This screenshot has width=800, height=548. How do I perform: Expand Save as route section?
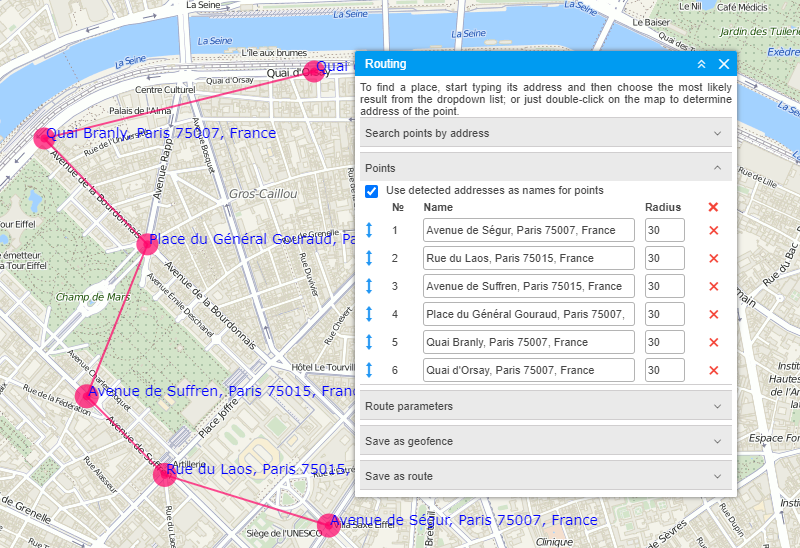pyautogui.click(x=546, y=476)
